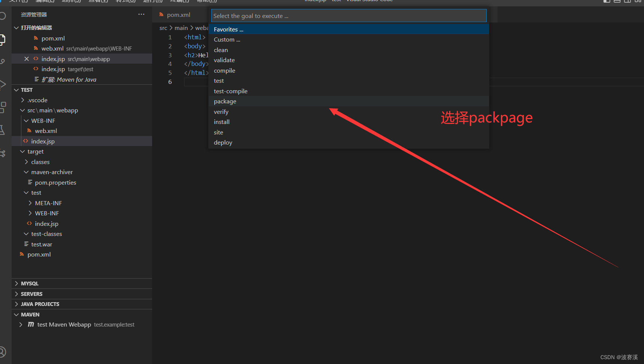Choose the clean Maven goal
Screen dimensions: 644x364
348,50
